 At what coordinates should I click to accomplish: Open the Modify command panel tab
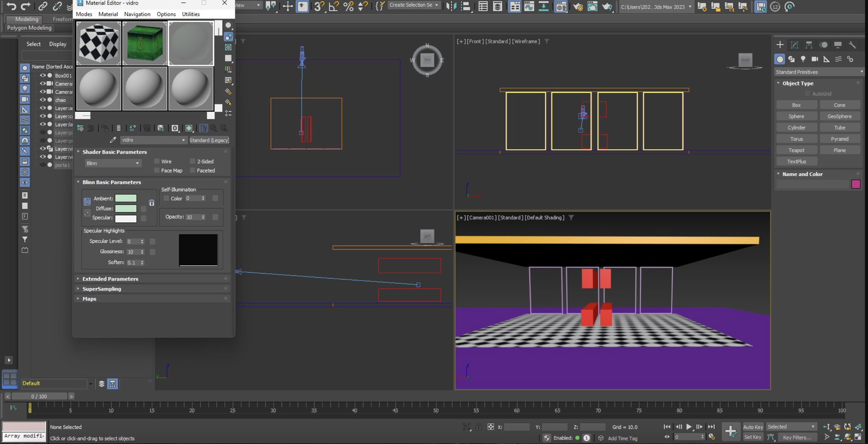pos(794,45)
